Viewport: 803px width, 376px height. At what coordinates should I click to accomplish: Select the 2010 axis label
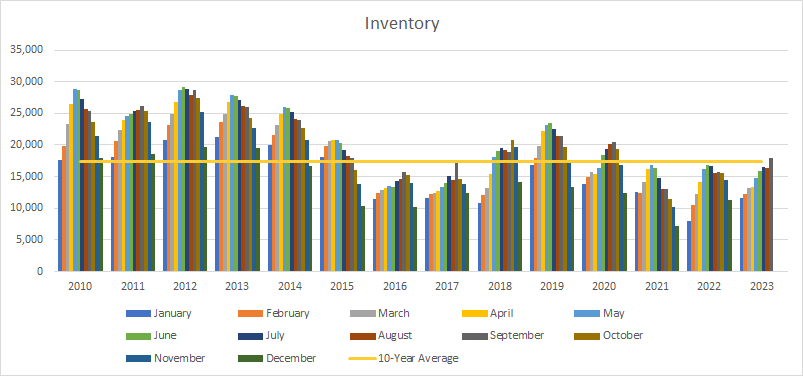point(80,286)
